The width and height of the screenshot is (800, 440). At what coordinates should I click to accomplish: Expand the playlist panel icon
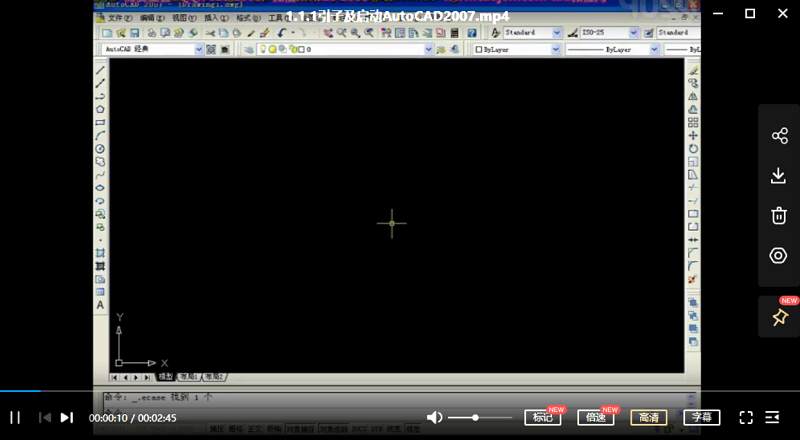tap(772, 417)
